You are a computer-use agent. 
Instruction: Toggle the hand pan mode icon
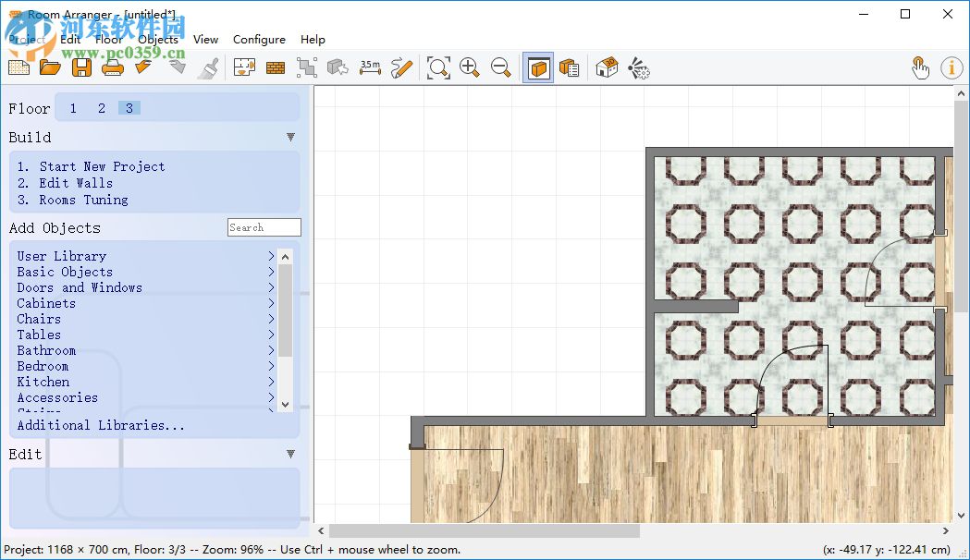point(920,67)
